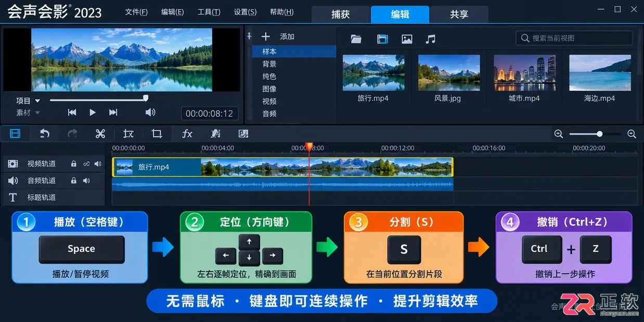Open the trim tool in timeline toolbar
This screenshot has height=322, width=644.
(x=128, y=134)
